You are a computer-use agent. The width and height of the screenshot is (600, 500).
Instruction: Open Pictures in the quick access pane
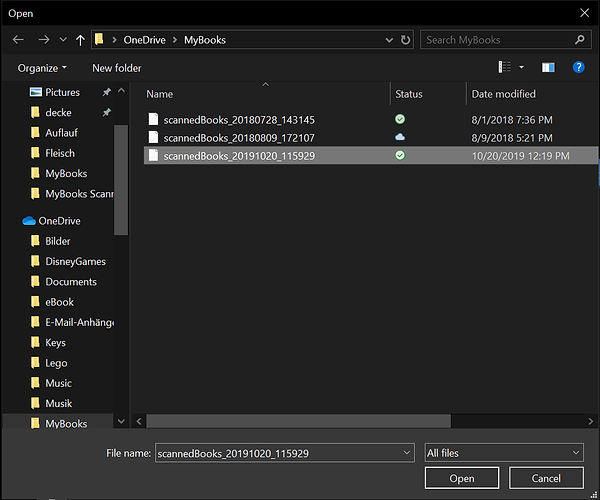pos(62,92)
